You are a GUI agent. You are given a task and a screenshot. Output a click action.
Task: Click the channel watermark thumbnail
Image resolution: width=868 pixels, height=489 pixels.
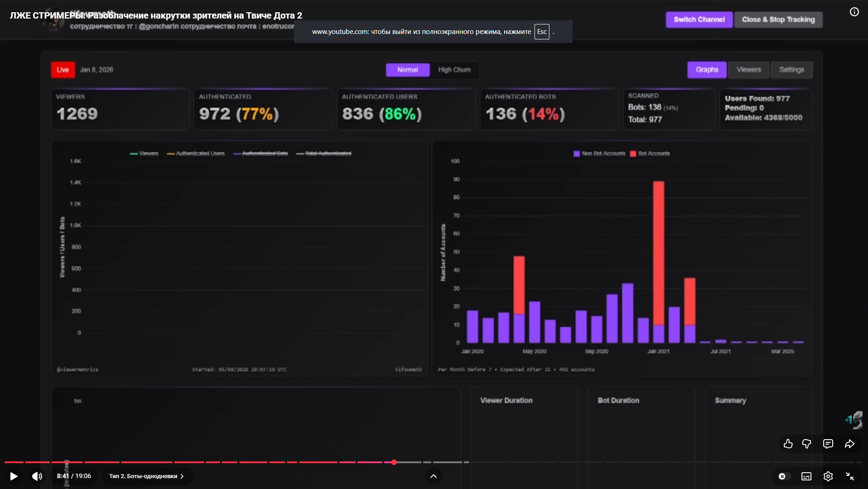click(854, 420)
